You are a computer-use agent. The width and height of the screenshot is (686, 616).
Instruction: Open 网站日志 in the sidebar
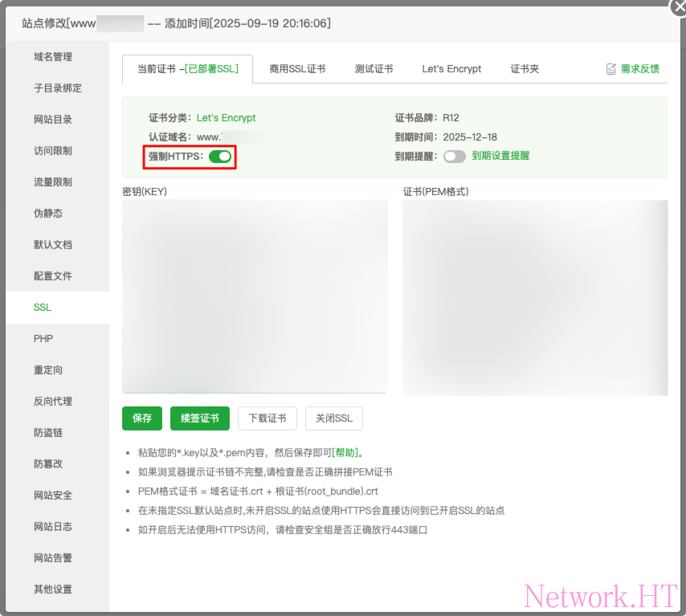click(x=53, y=527)
